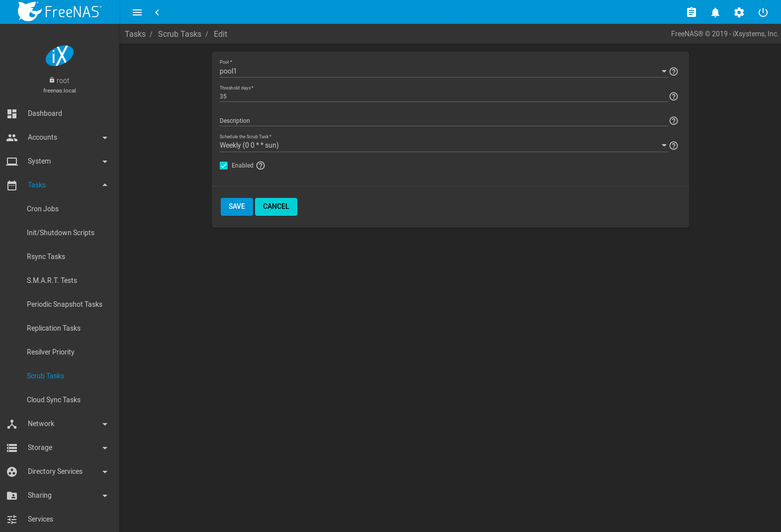The image size is (781, 532).
Task: Click the iX logo in sidebar
Action: pyautogui.click(x=60, y=56)
